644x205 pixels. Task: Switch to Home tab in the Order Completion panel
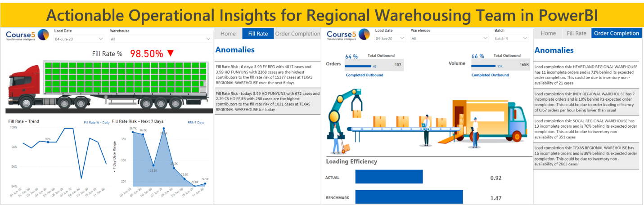[x=548, y=33]
